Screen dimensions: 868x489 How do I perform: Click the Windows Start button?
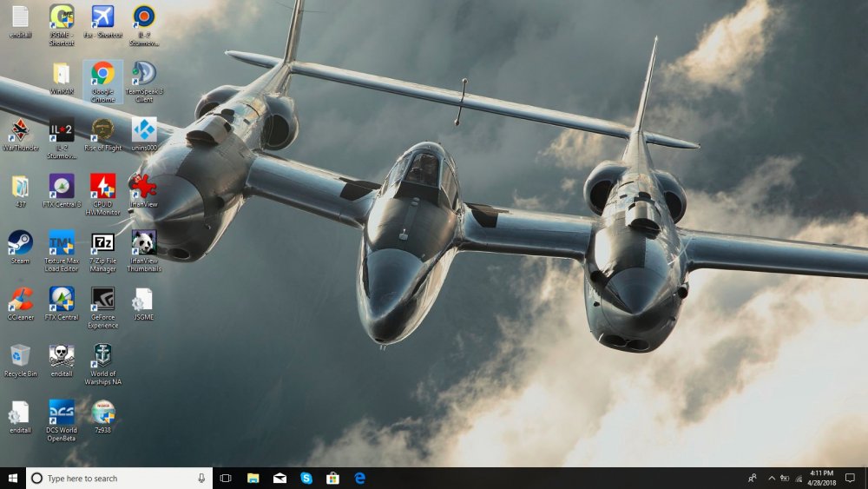click(13, 478)
